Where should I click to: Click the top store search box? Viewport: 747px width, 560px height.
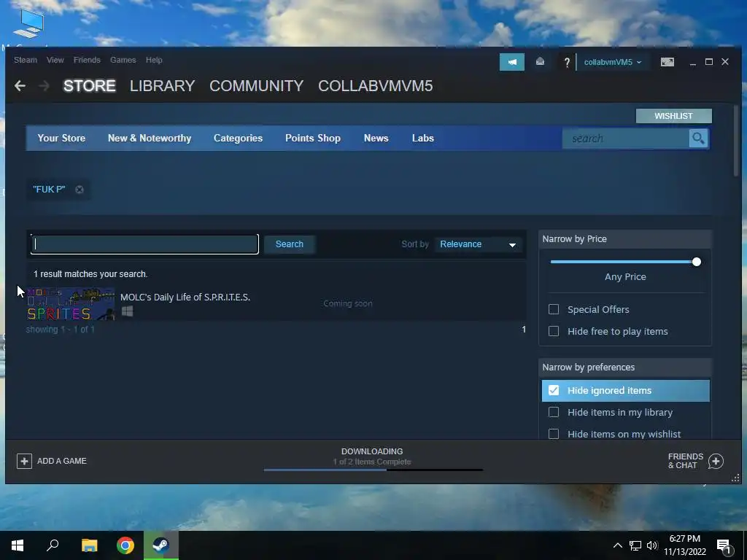tap(625, 139)
